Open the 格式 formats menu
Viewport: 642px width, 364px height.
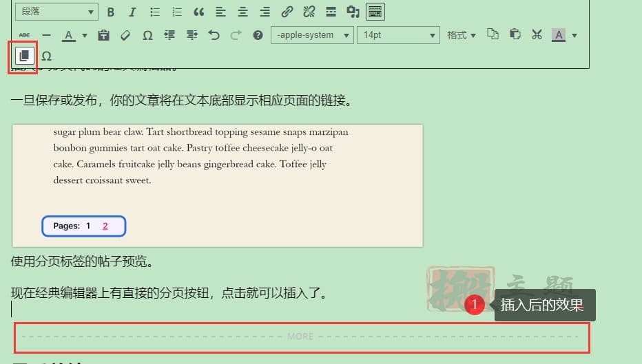coord(462,35)
